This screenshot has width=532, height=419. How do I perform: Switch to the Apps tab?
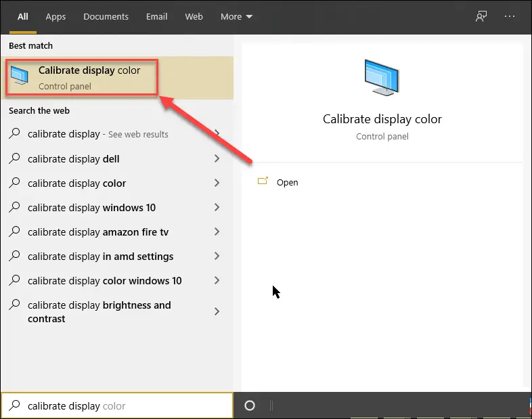coord(56,17)
